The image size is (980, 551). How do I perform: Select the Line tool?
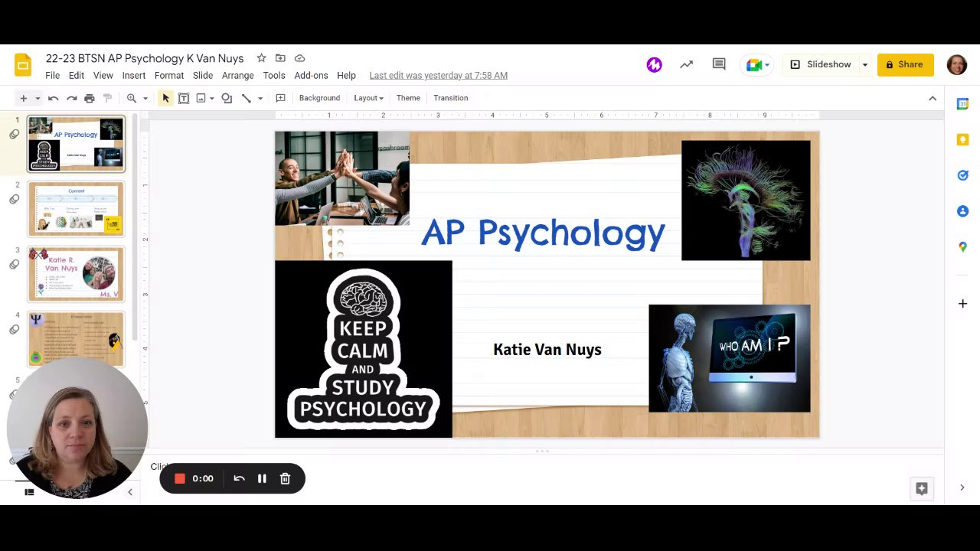coord(246,98)
